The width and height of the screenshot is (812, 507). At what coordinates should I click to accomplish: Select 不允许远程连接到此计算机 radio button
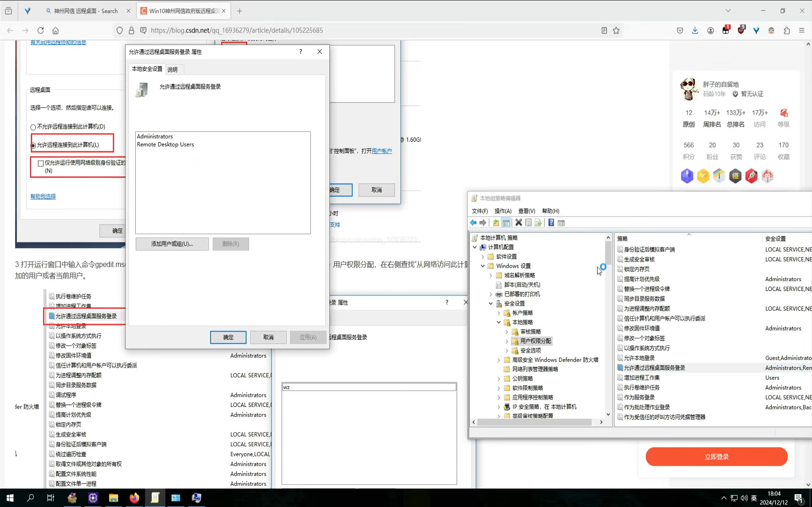[x=33, y=127]
